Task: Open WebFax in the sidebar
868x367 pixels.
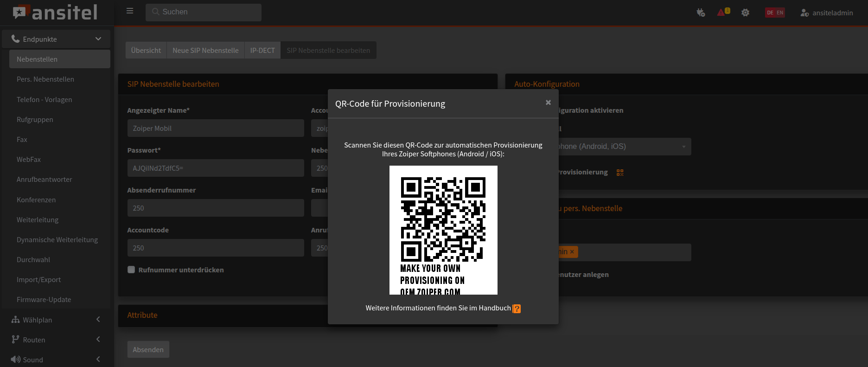Action: (60, 160)
